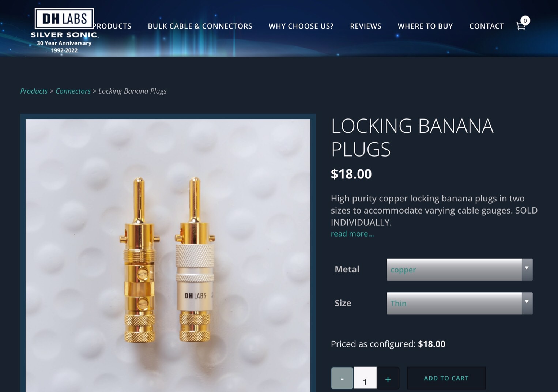
Task: Open the Reviews menu item
Action: point(366,26)
